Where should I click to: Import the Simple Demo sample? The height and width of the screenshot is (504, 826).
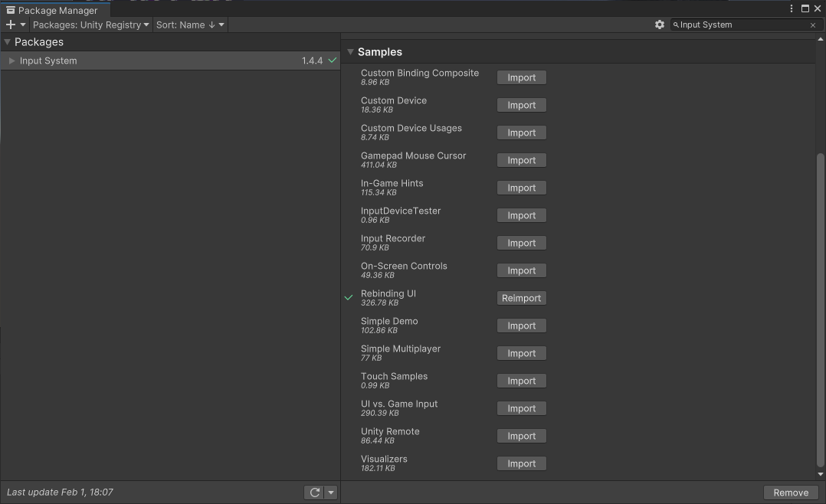tap(522, 326)
